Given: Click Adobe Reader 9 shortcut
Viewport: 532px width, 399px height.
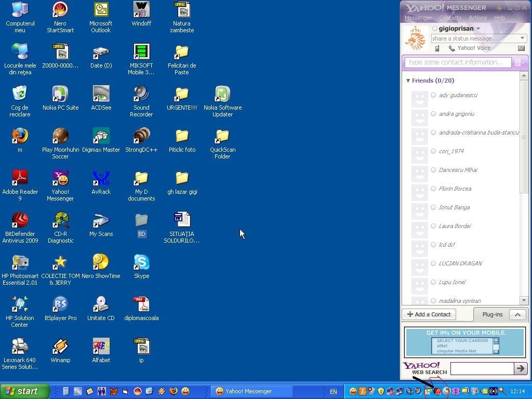Looking at the screenshot, I should point(20,185).
